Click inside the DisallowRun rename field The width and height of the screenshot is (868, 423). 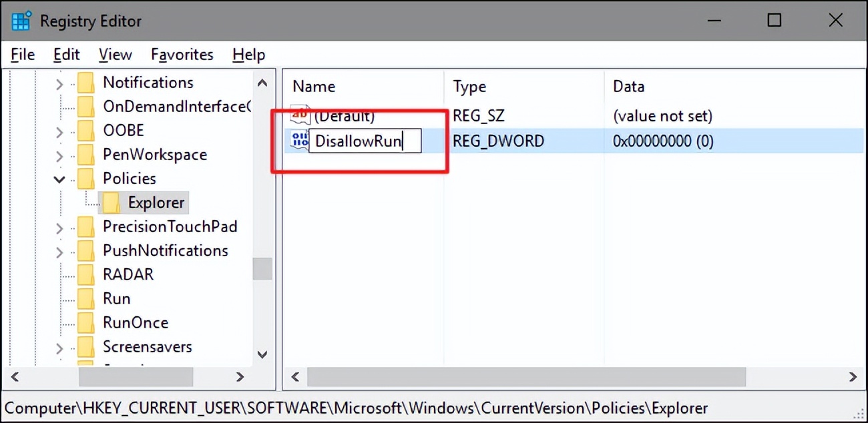[x=364, y=141]
